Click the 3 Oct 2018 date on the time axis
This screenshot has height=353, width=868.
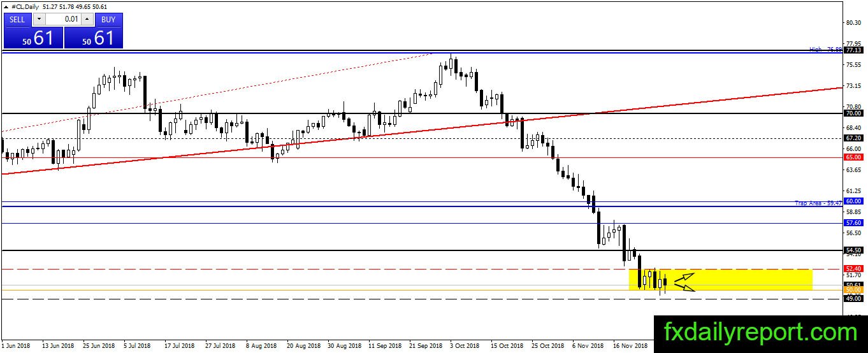[x=465, y=345]
